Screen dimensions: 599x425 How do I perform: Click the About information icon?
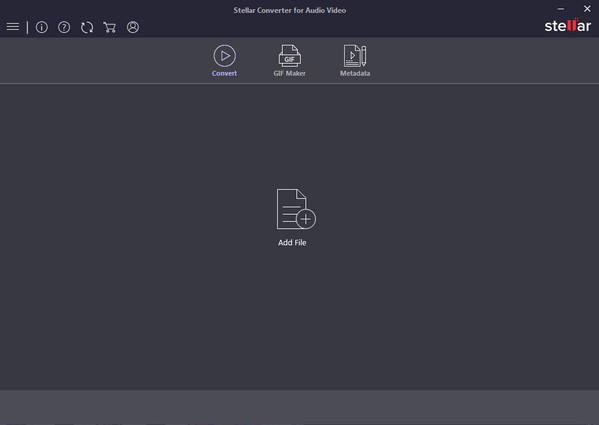[42, 27]
